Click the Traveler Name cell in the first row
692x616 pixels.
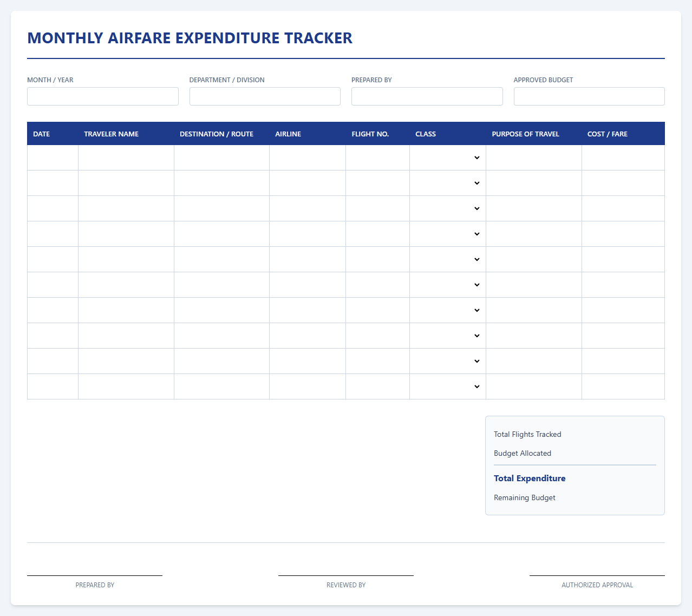pyautogui.click(x=126, y=158)
